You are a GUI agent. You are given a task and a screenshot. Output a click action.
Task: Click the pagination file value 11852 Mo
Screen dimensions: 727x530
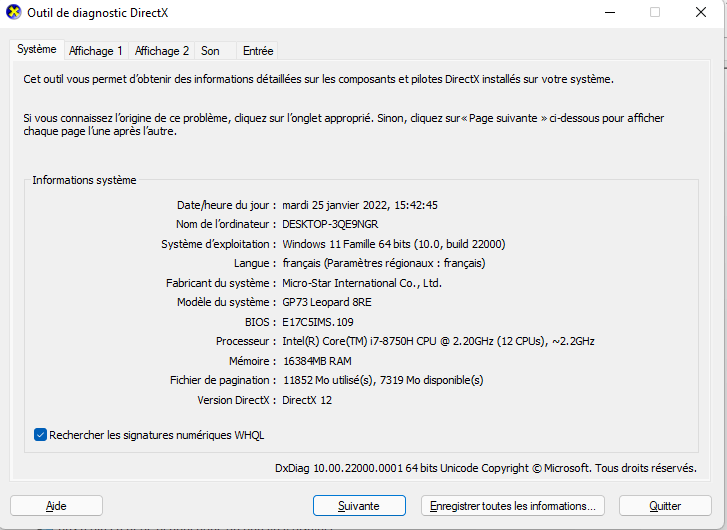(383, 380)
